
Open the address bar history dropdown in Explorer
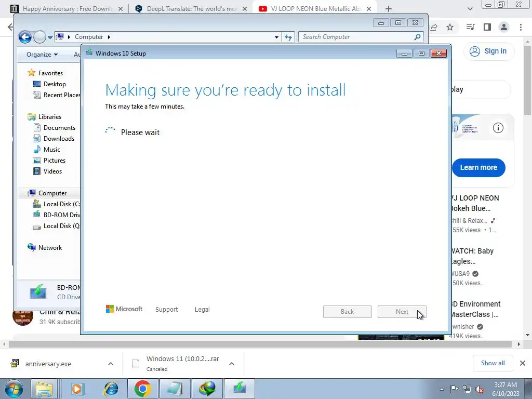pos(276,37)
